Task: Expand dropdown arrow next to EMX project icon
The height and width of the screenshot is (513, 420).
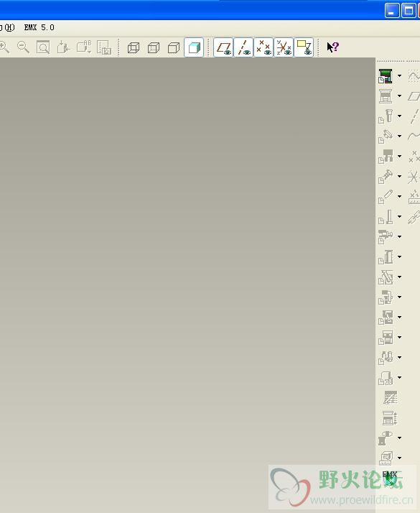Action: [399, 76]
